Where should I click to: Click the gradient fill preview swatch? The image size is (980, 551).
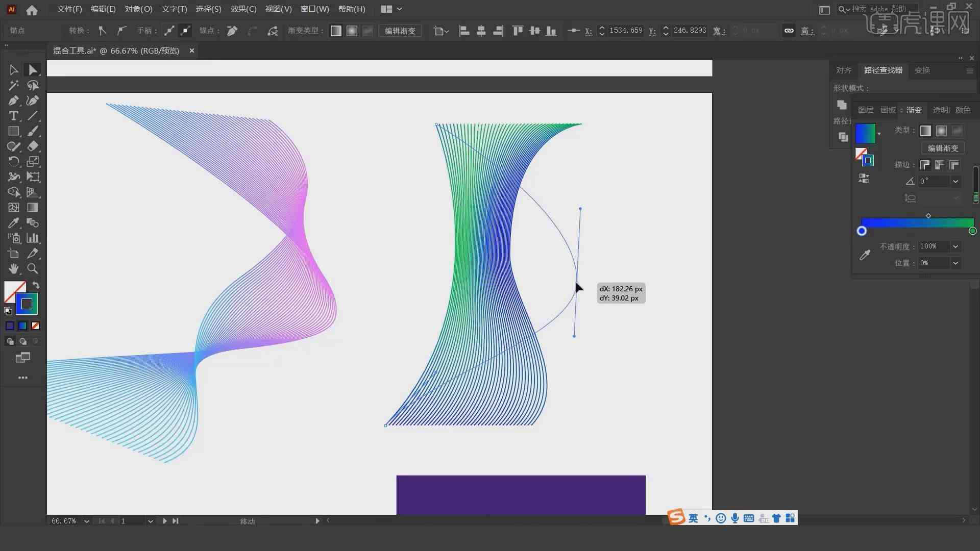point(865,134)
